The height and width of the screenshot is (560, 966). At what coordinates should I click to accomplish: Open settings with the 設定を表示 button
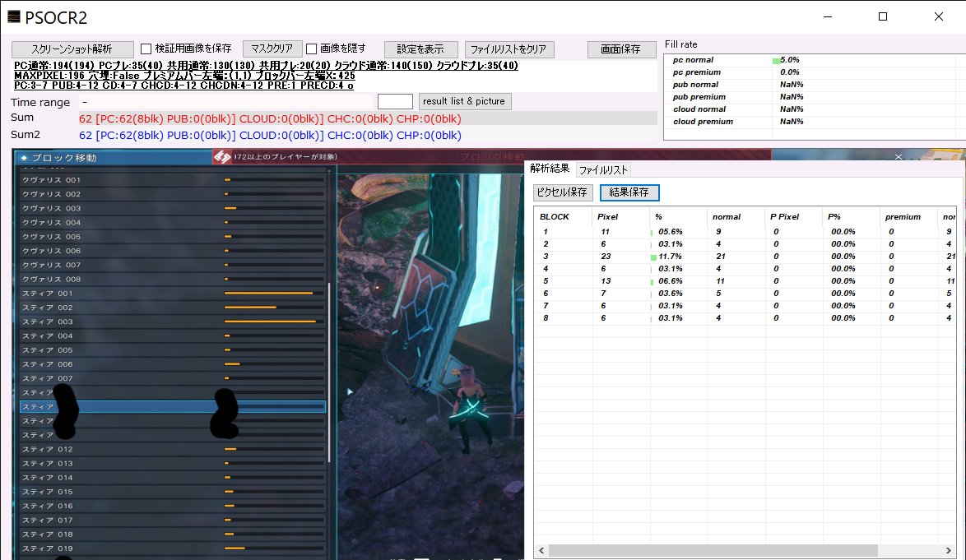click(x=421, y=49)
